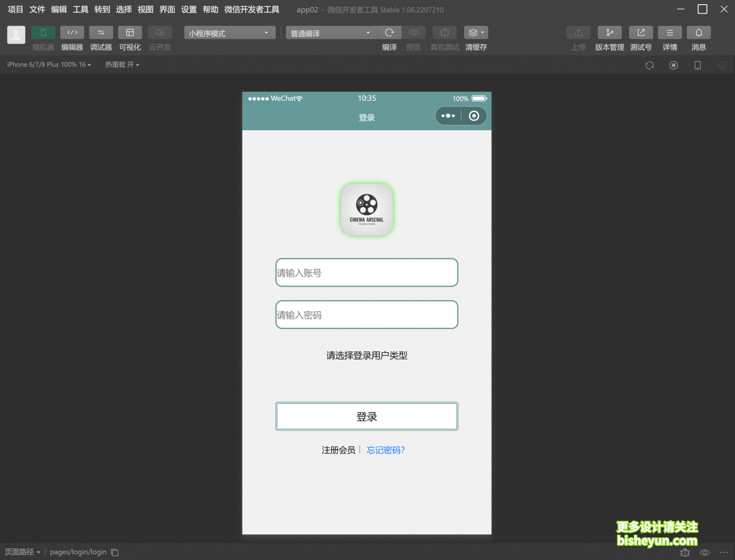This screenshot has height=560, width=735.
Task: Open the cloud development icon
Action: pos(160,33)
